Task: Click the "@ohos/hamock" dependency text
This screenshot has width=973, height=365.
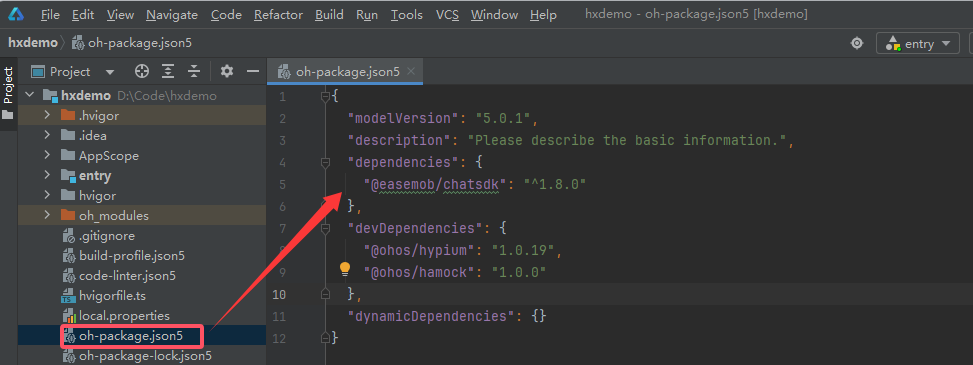Action: tap(420, 272)
